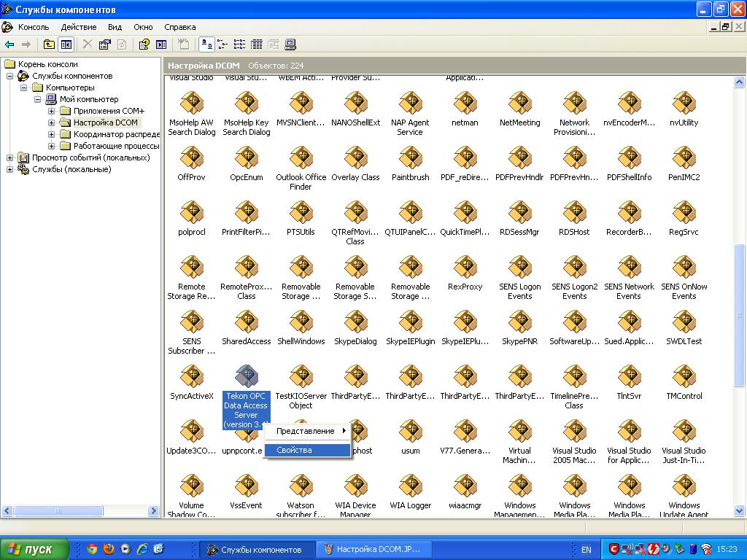The height and width of the screenshot is (560, 747).
Task: Open Properties using the toolbar icon
Action: pos(105,44)
